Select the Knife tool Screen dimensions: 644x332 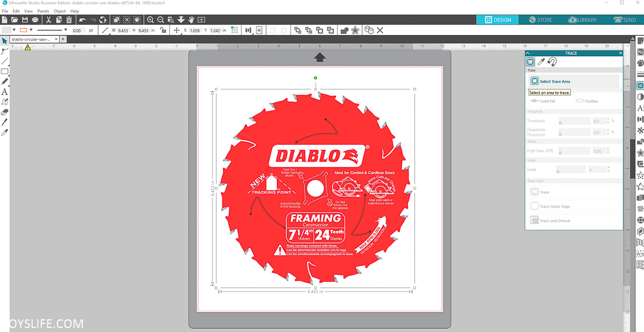coord(5,122)
